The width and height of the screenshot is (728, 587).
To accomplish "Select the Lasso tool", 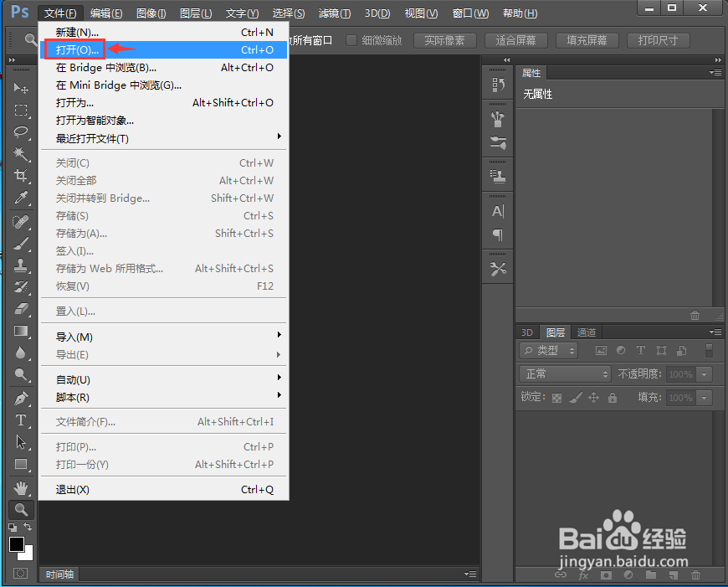I will 20,132.
